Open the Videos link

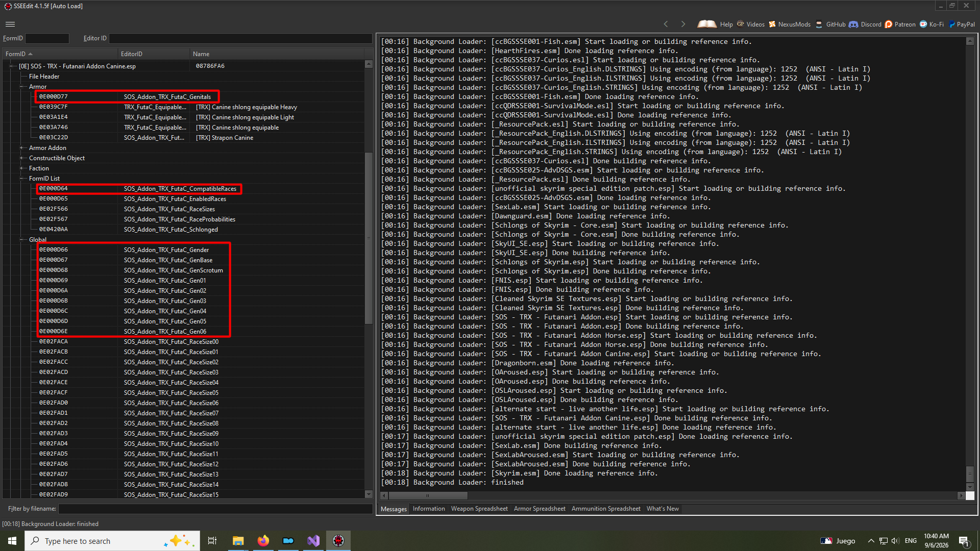coord(750,24)
